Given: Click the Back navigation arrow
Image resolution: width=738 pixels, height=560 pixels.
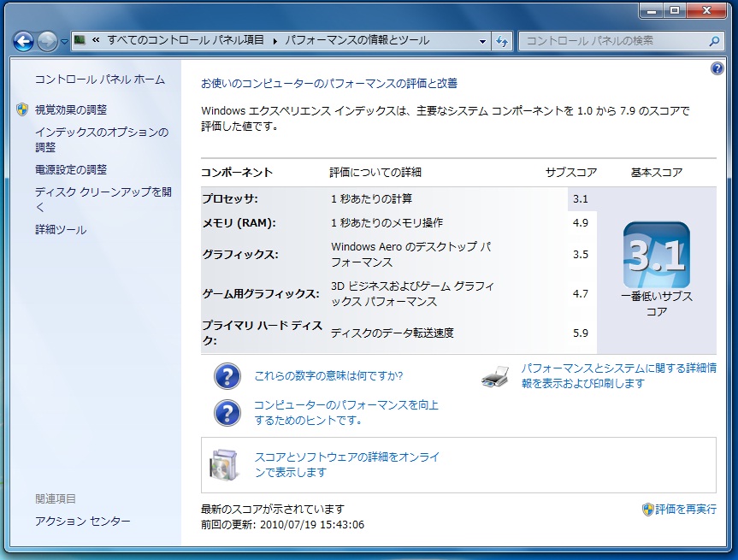Looking at the screenshot, I should click(x=23, y=41).
